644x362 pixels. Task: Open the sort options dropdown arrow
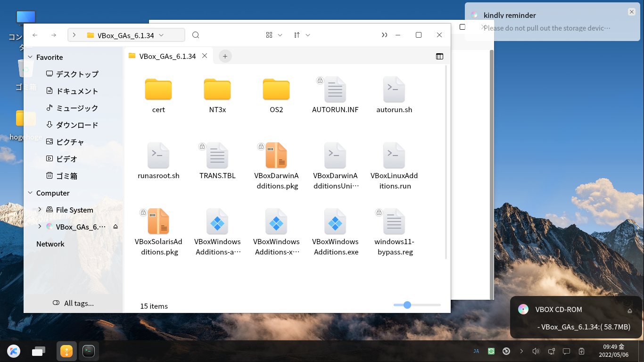[x=308, y=35]
